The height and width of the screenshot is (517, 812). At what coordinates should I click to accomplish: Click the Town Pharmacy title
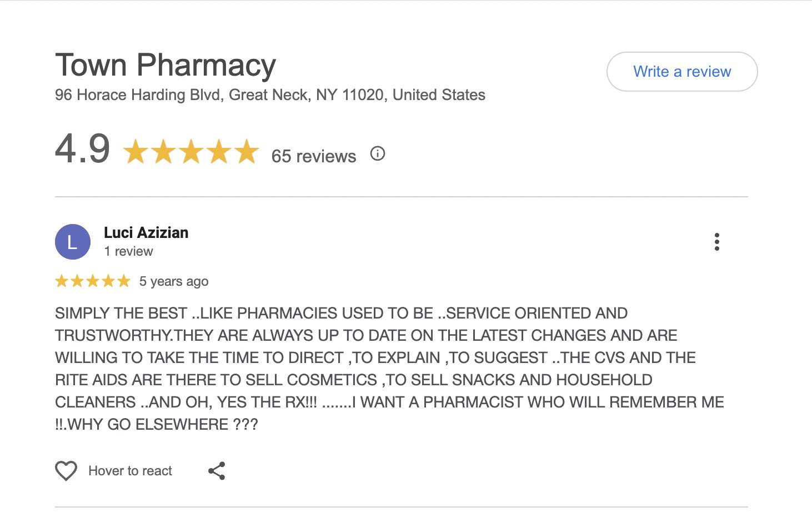tap(166, 65)
